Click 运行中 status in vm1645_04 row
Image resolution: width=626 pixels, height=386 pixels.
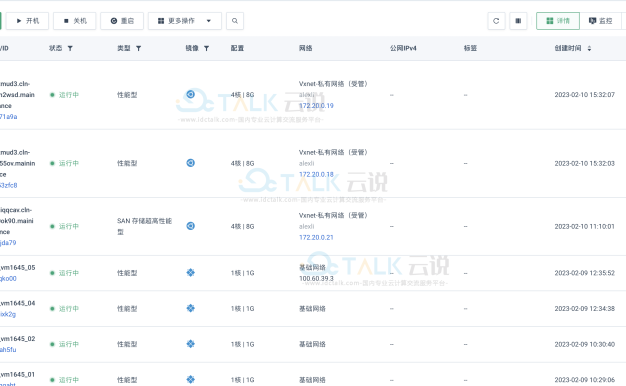[64, 309]
